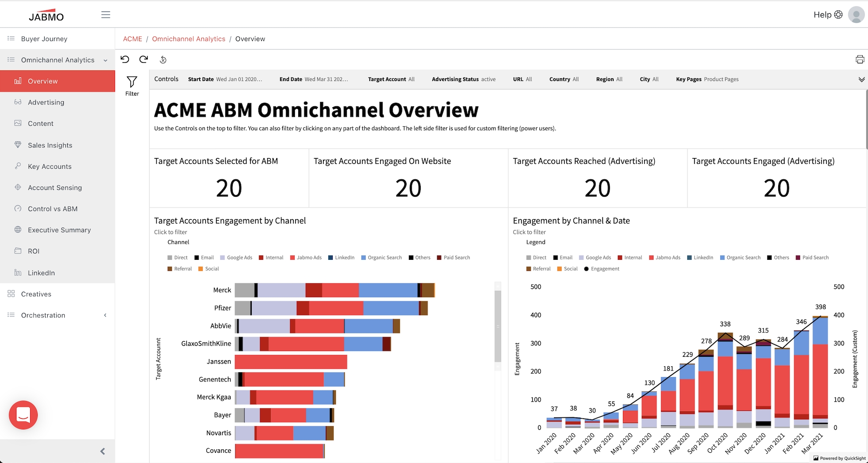Screen dimensions: 868x463
Task: Click the reset dashboard icon
Action: tap(163, 60)
